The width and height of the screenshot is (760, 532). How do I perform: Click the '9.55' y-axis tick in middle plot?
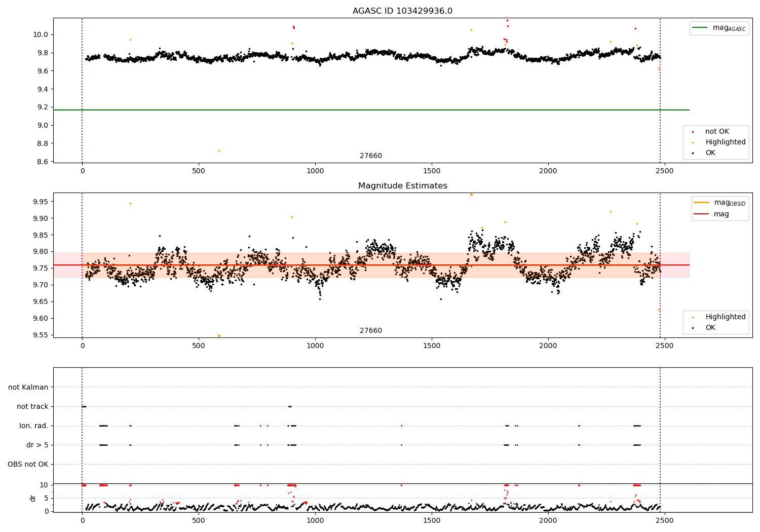point(41,335)
